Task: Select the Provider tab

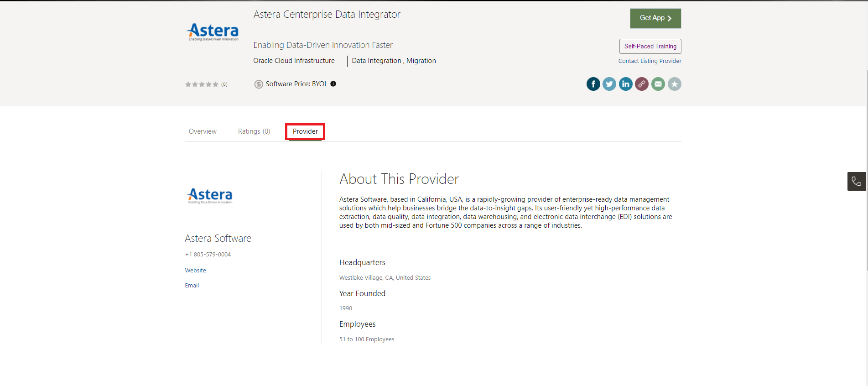Action: (x=305, y=131)
